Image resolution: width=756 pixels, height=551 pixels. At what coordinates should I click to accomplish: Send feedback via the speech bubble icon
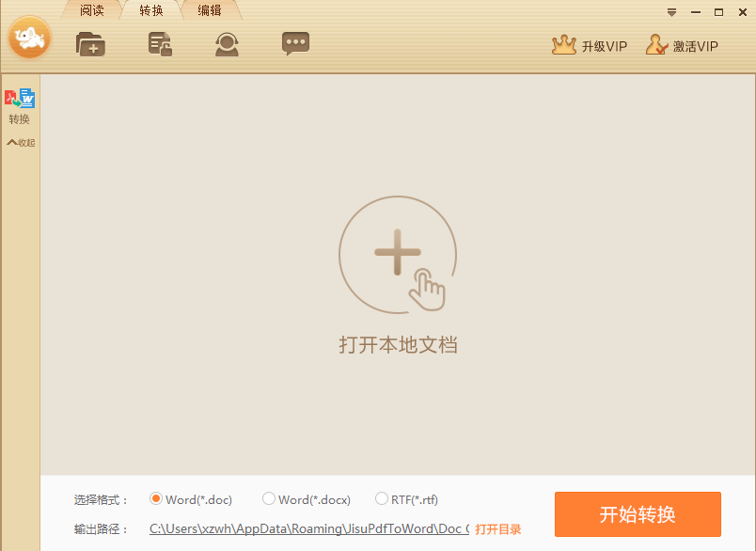click(x=295, y=43)
